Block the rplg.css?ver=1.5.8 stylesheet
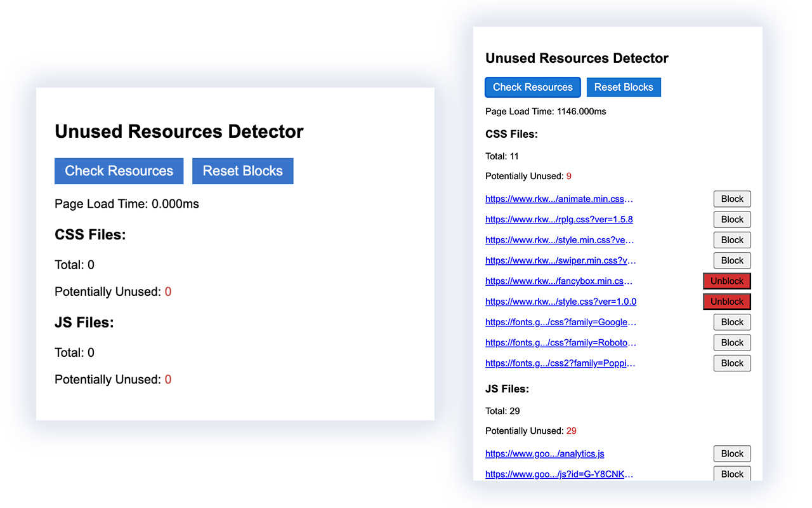The height and width of the screenshot is (508, 812). (731, 219)
